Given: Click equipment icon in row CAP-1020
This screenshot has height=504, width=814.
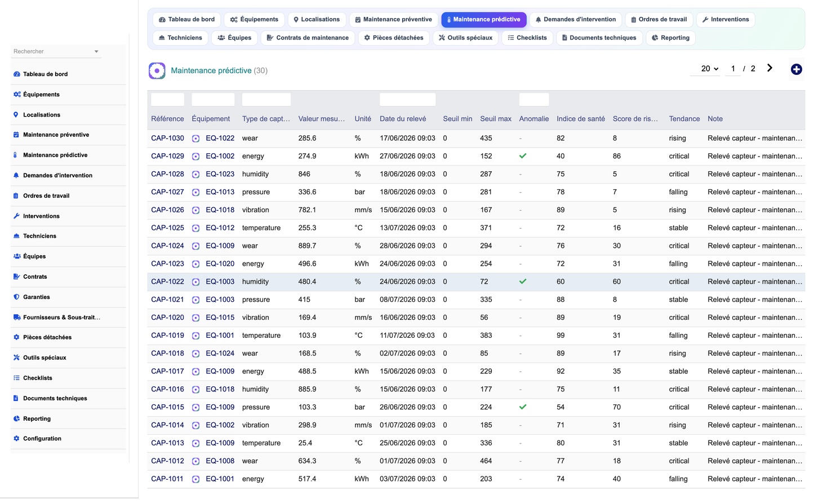Looking at the screenshot, I should pyautogui.click(x=195, y=318).
